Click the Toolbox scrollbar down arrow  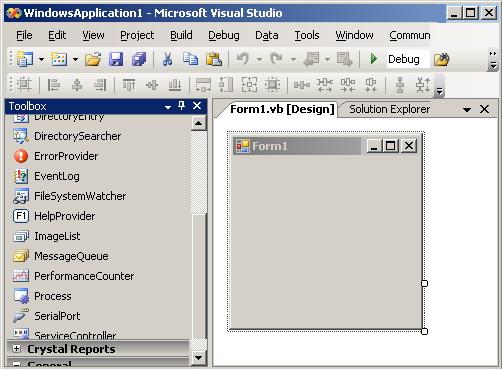(x=198, y=358)
